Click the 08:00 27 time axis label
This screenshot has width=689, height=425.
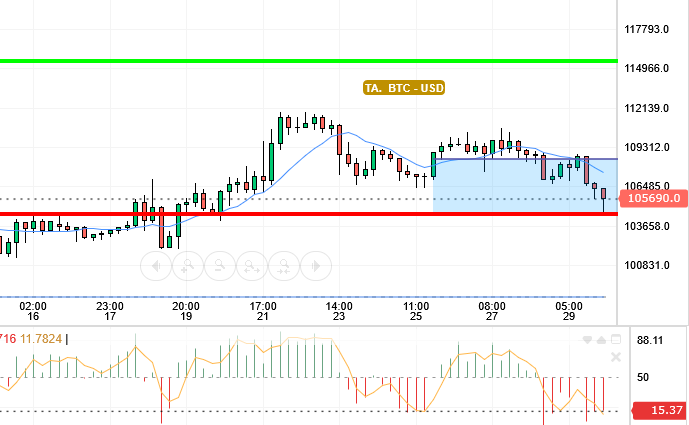pos(492,311)
